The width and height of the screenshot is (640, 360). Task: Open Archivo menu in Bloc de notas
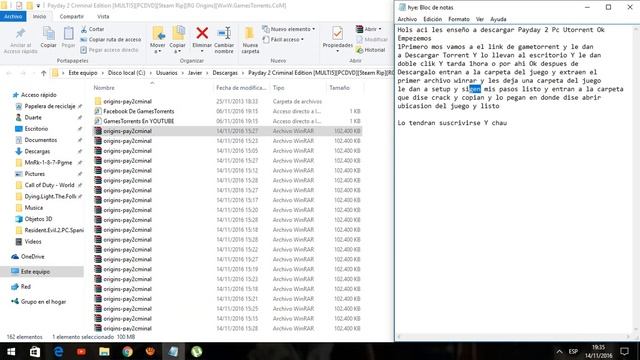407,19
